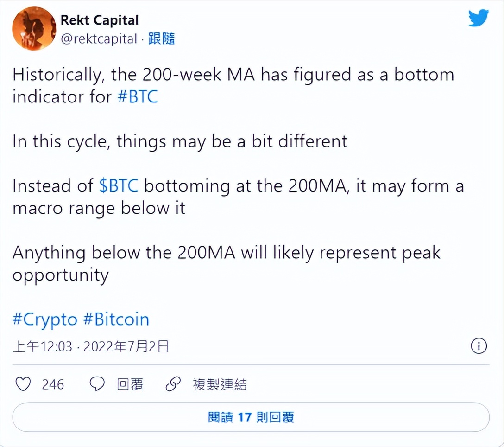Viewport: 504px width, 447px height.
Task: Follow the account via 跟隨 link
Action: click(161, 39)
